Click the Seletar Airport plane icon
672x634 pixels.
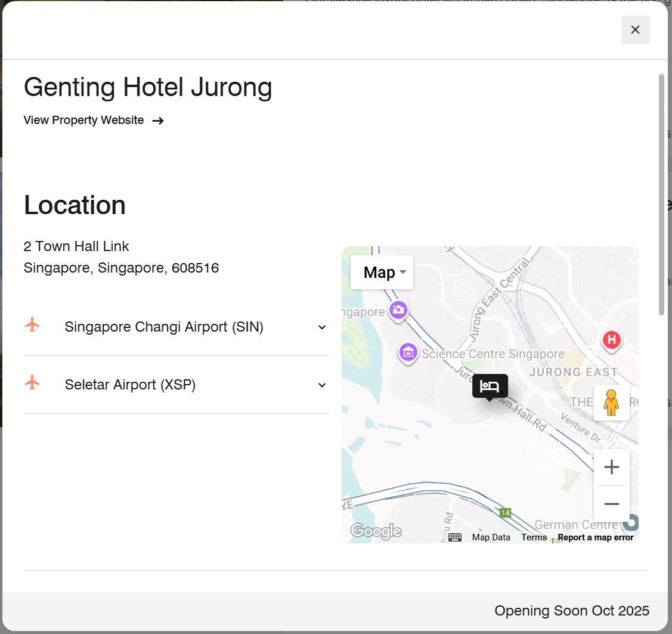point(32,383)
